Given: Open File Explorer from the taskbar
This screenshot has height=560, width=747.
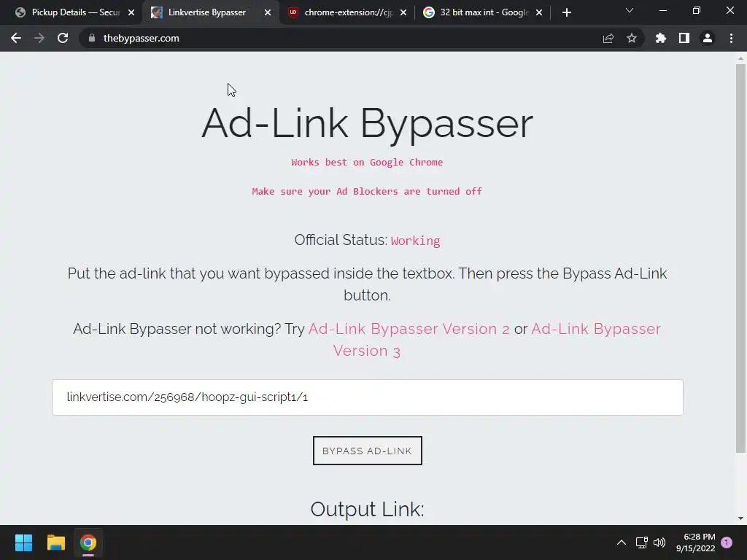Looking at the screenshot, I should click(x=55, y=542).
